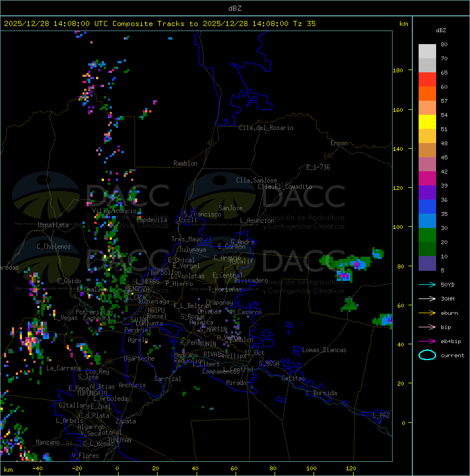Click the 'MENDOZA' city label on map
This screenshot has width=470, height=476.
137,288
